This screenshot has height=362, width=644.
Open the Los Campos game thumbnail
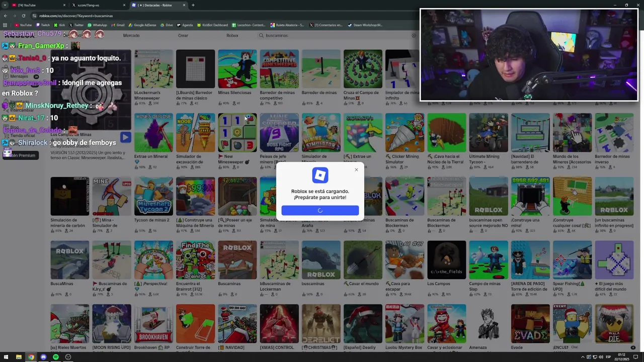(x=446, y=260)
